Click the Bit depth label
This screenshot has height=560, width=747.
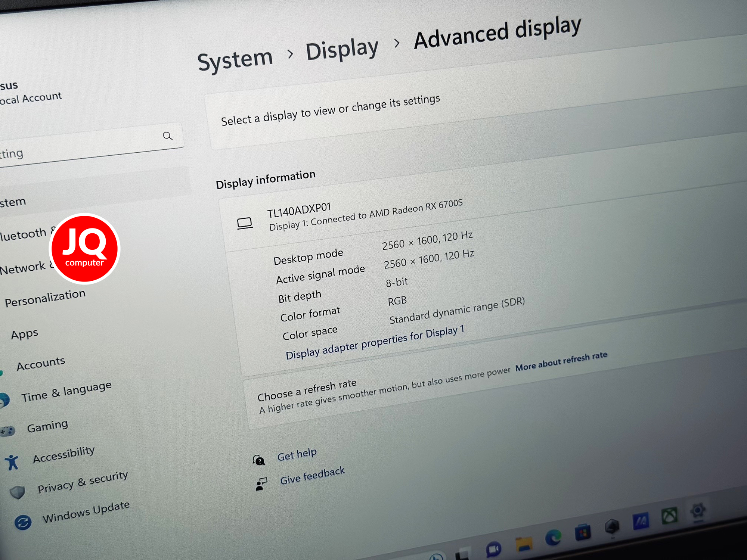click(300, 297)
